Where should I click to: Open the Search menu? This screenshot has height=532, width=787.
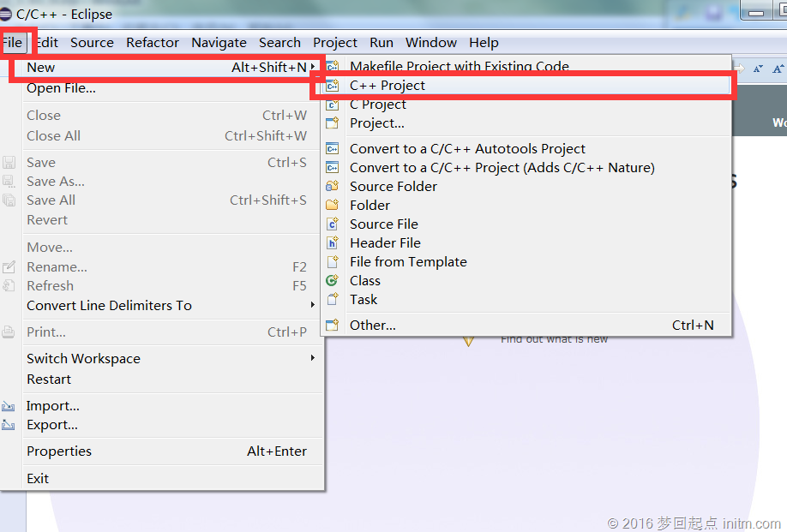point(279,43)
